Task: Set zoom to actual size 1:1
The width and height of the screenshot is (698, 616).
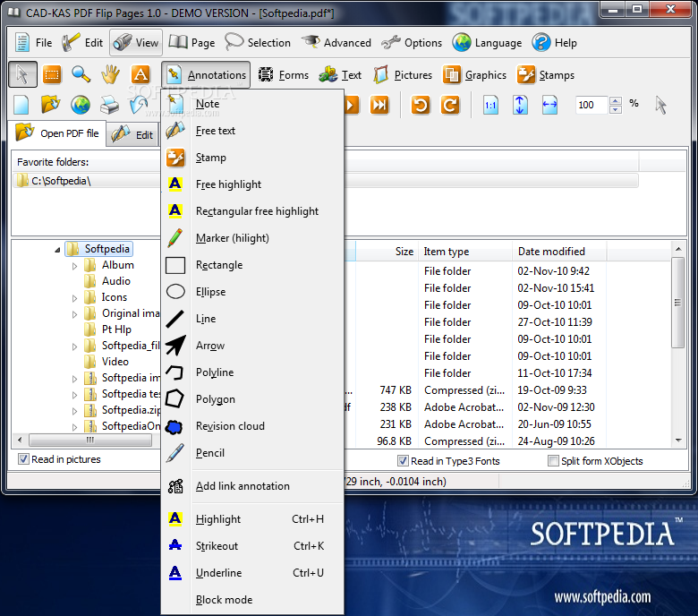Action: click(490, 105)
